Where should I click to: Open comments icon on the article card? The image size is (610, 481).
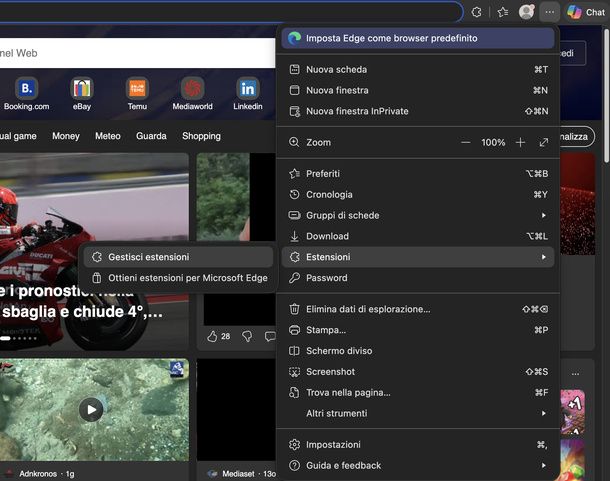(x=269, y=336)
